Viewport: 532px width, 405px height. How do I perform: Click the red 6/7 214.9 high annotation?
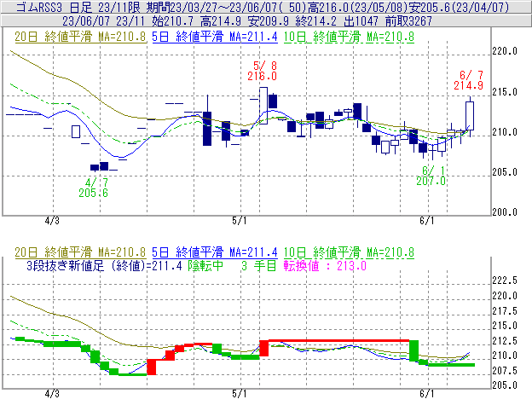[469, 80]
